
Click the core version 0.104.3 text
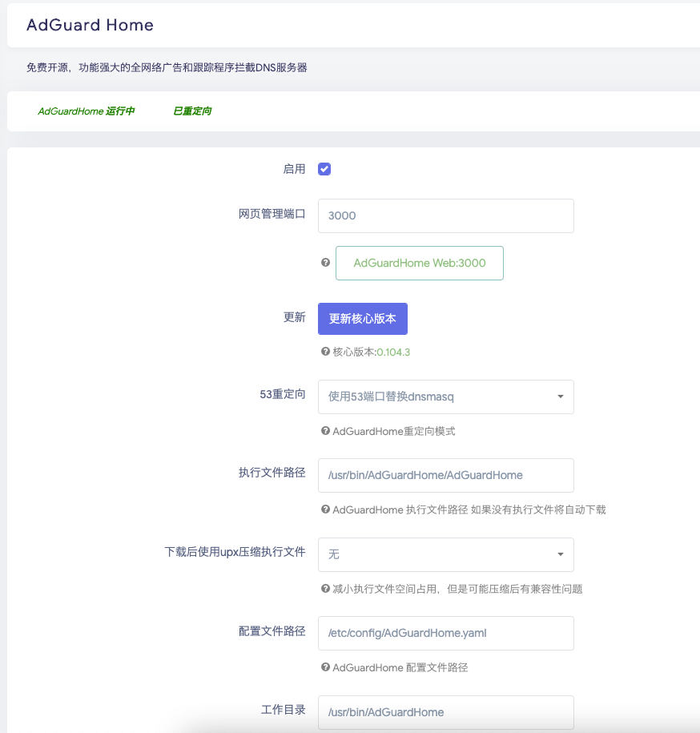click(393, 352)
